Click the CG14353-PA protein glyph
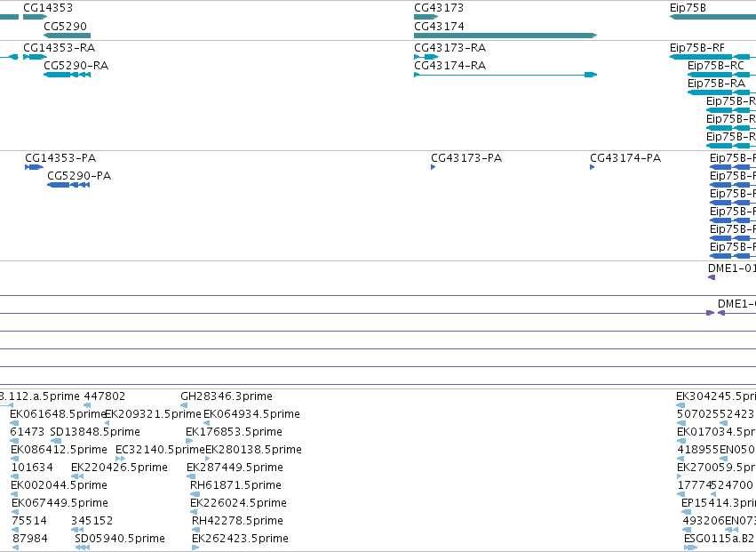756x552 pixels. tap(35, 167)
